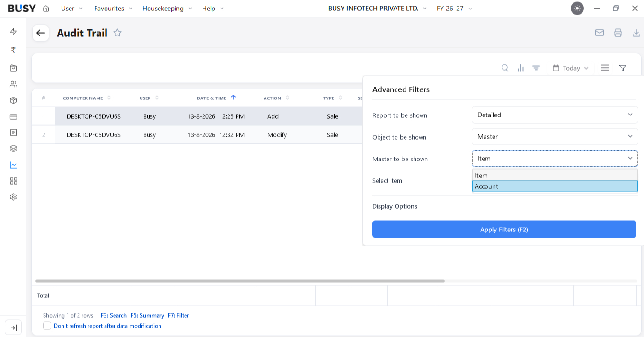Open company name BUSY INFOTECH dropdown
644x337 pixels.
pyautogui.click(x=377, y=9)
